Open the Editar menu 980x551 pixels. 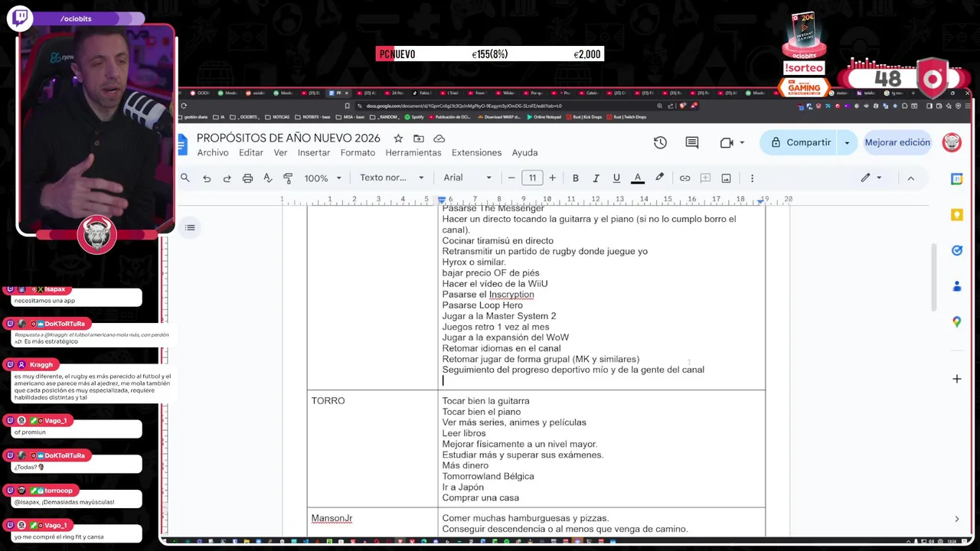[x=251, y=152]
